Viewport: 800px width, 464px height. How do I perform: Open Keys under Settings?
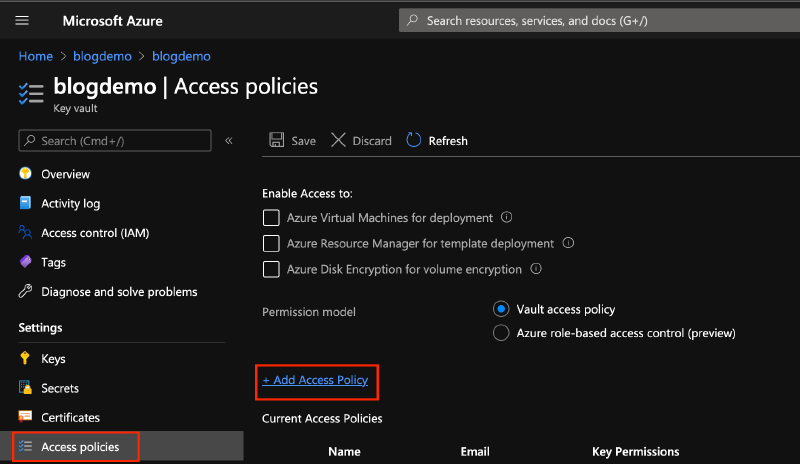[x=53, y=358]
